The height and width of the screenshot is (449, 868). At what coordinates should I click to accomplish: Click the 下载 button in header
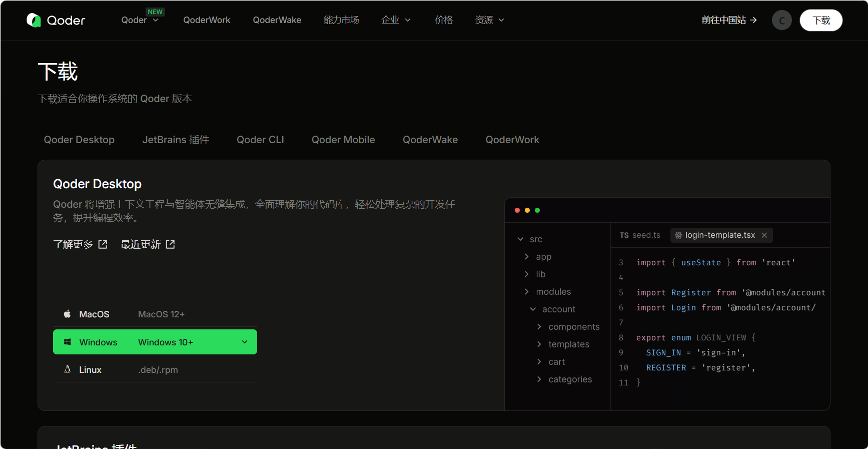pos(821,21)
